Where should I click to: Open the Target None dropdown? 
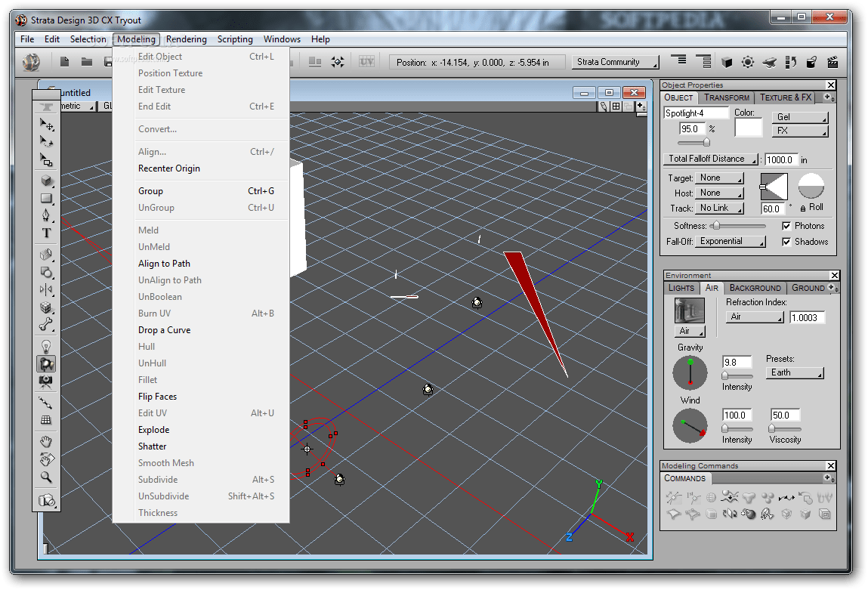click(720, 178)
